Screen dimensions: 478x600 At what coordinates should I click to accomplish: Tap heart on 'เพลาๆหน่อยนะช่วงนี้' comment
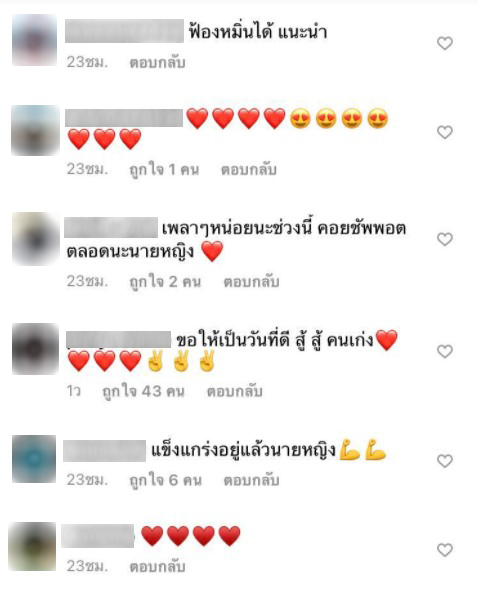pos(445,240)
